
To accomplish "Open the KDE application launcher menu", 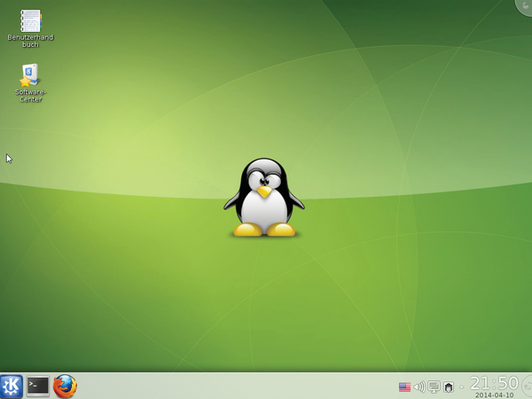I will pos(12,386).
